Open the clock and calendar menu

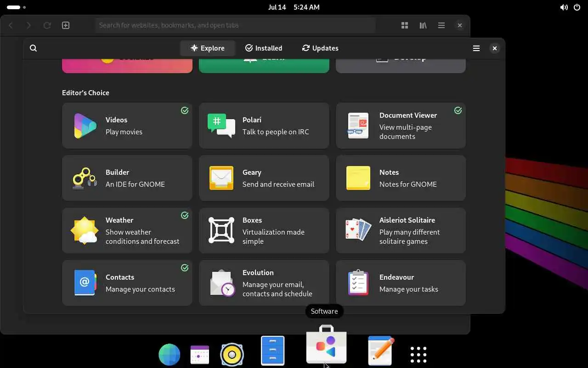(x=294, y=7)
